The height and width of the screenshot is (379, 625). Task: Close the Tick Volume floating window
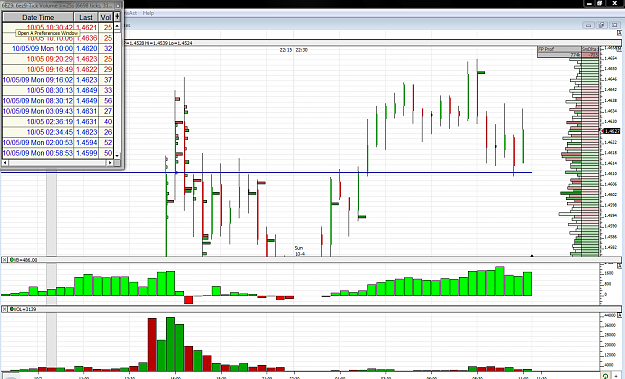tap(118, 6)
